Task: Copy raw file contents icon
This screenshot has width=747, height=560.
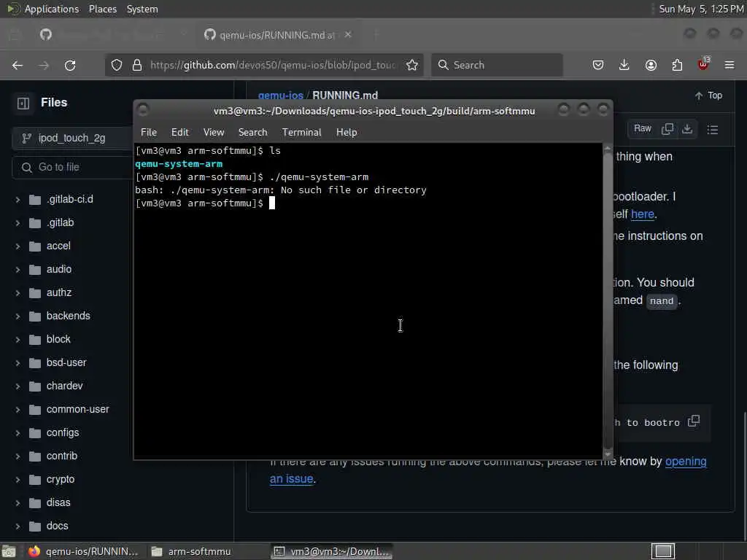Action: 667,129
